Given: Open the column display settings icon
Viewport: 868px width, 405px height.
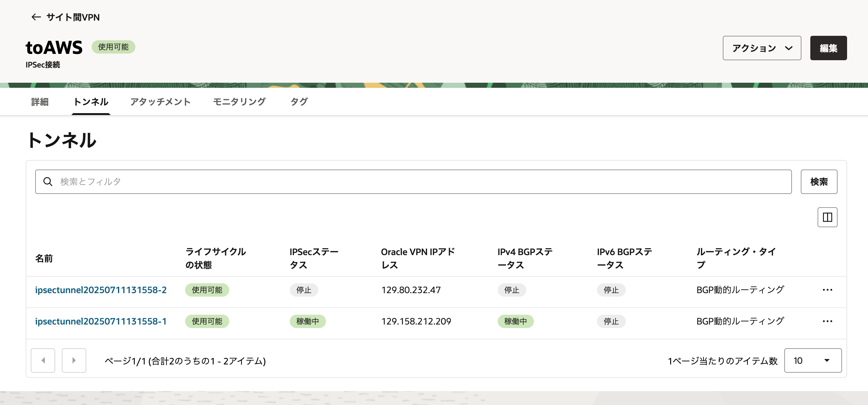Looking at the screenshot, I should [x=827, y=217].
